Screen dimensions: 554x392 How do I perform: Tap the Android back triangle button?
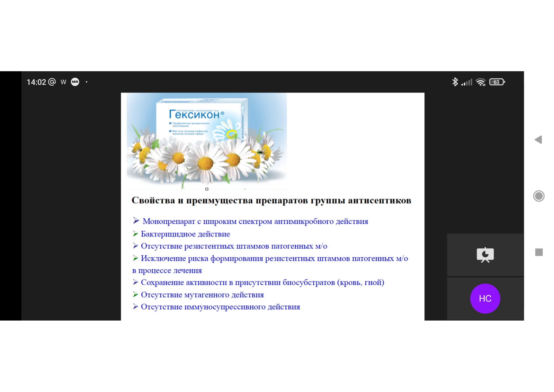tap(538, 140)
